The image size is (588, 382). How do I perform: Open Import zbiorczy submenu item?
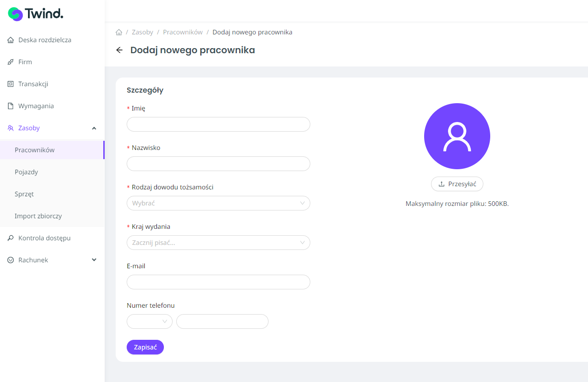point(52,216)
